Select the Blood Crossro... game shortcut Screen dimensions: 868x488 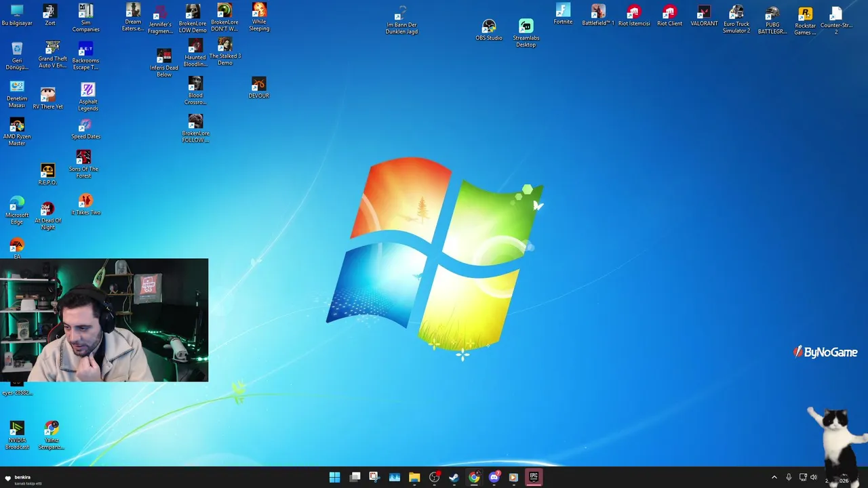(x=195, y=91)
